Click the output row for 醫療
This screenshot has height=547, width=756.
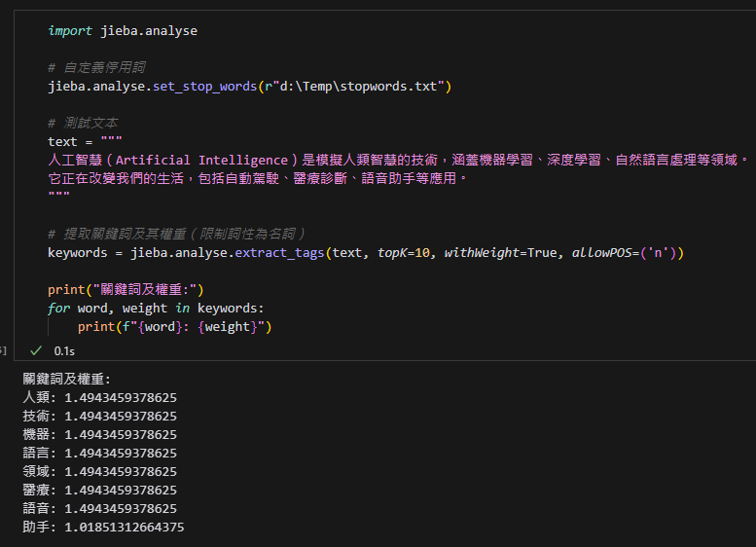(x=100, y=491)
